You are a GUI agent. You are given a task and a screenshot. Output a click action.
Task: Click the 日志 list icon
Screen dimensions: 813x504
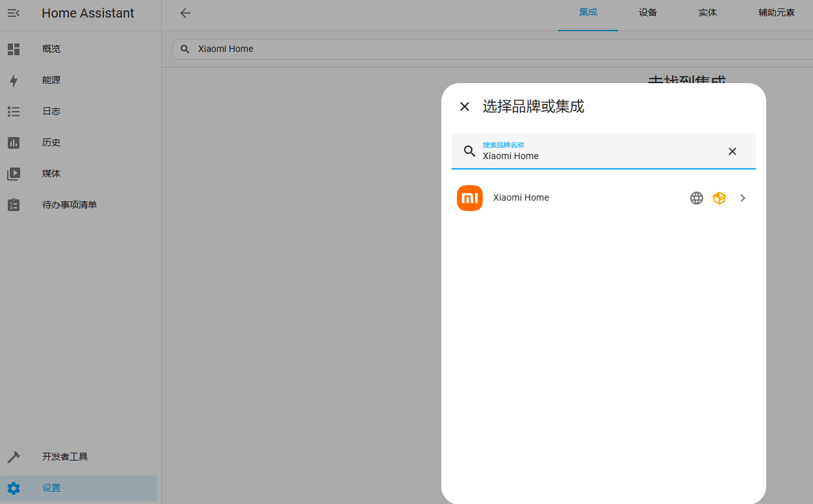pyautogui.click(x=14, y=111)
